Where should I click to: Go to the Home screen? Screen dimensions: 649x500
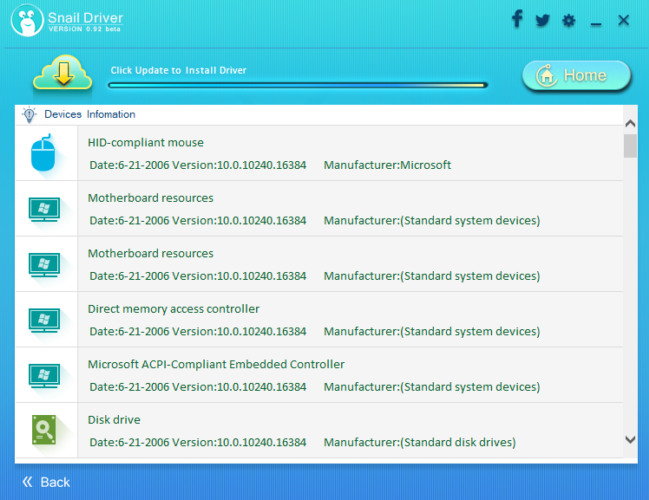576,75
